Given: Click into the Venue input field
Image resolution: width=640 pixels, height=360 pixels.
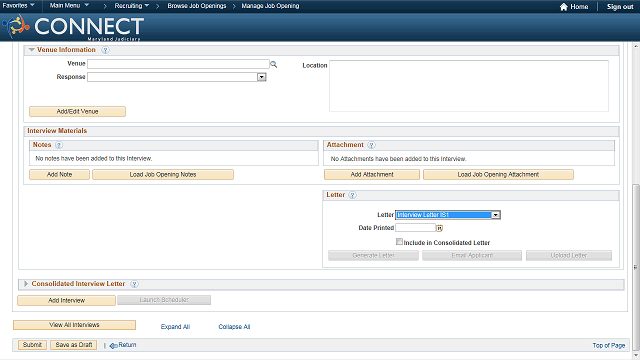Looking at the screenshot, I should click(x=178, y=64).
